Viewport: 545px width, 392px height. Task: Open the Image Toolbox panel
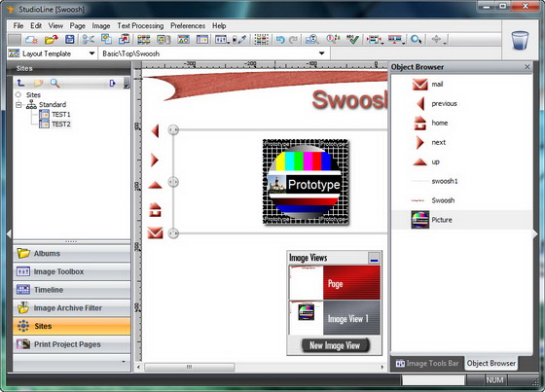click(72, 271)
